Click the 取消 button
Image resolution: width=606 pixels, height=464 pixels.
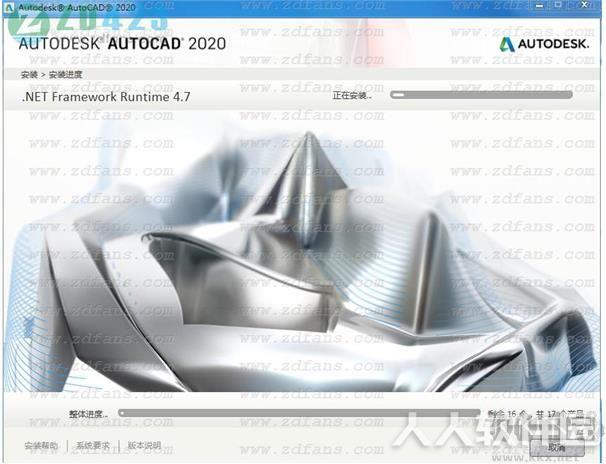click(557, 447)
